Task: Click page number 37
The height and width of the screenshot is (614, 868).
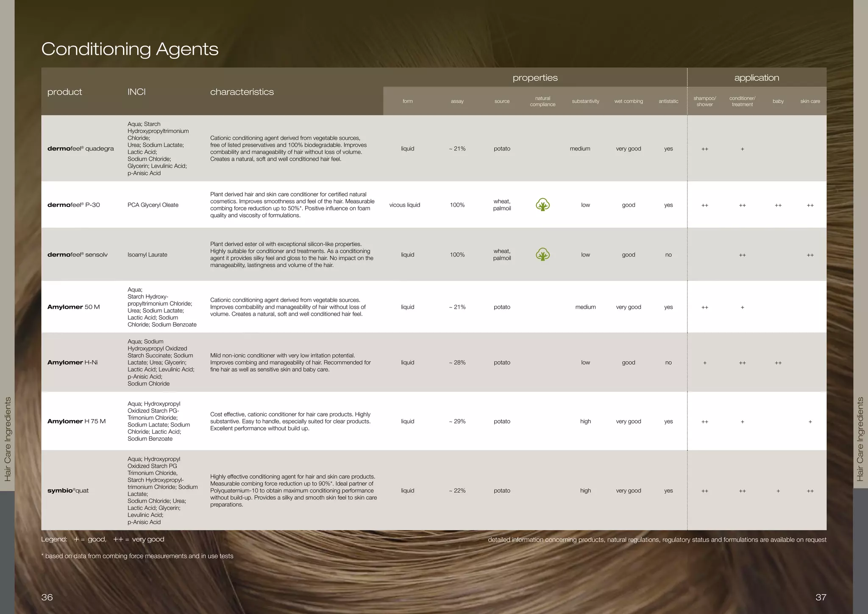Action: 821,597
